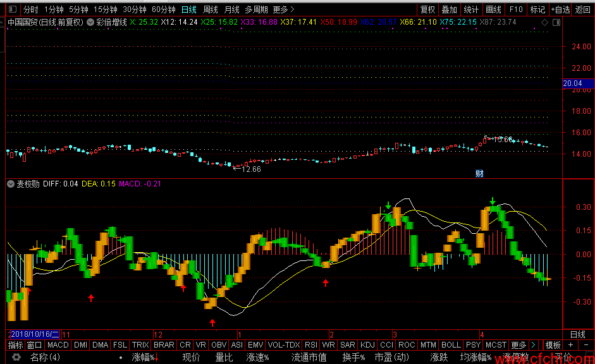Select the SAR indicator

tap(348, 345)
